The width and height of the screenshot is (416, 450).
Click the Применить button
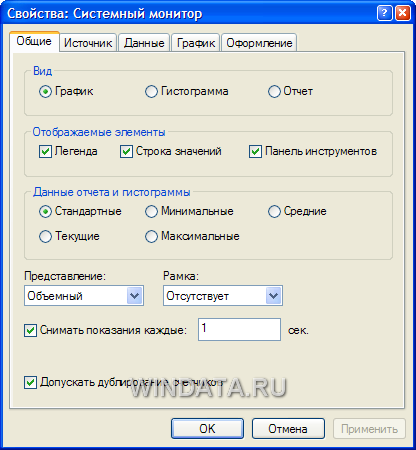click(x=369, y=429)
